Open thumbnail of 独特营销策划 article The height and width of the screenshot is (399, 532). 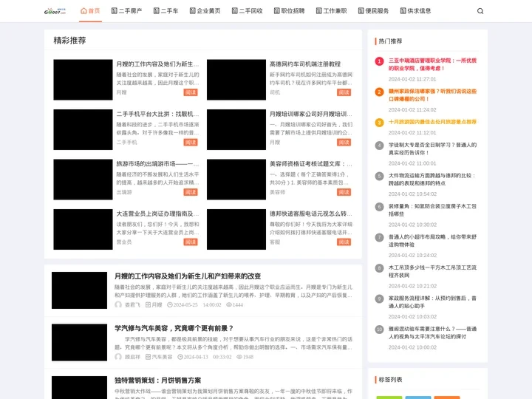79,387
